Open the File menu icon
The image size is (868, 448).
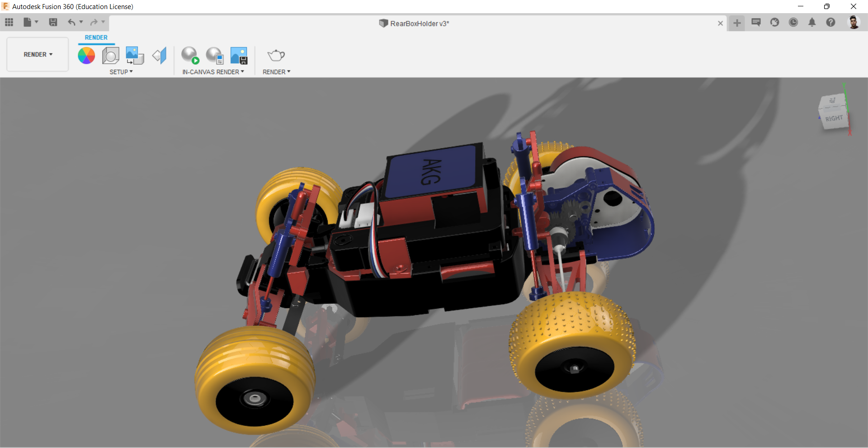(x=28, y=22)
